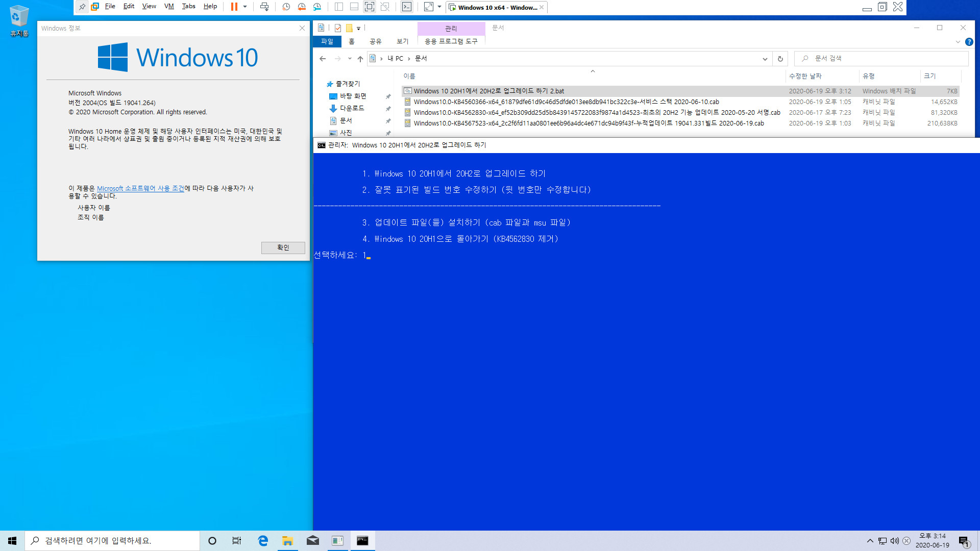
Task: Toggle full screen mode icon in VMware toolbar
Action: coord(370,7)
